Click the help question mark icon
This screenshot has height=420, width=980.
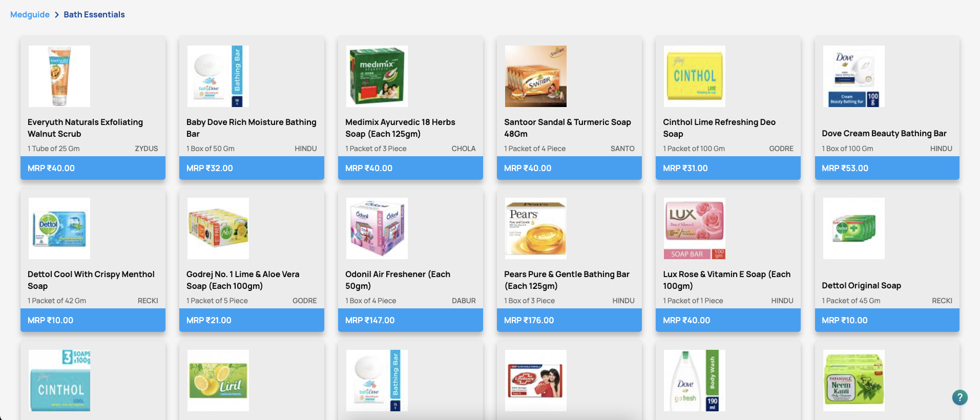(960, 397)
